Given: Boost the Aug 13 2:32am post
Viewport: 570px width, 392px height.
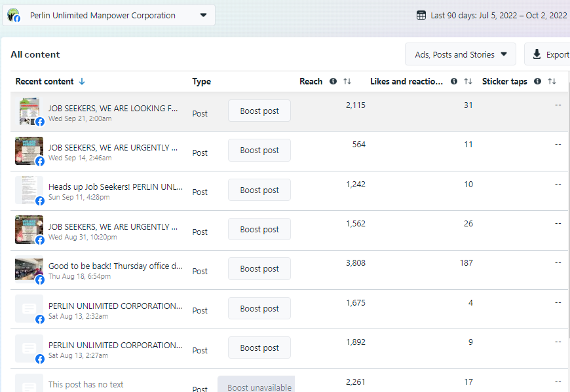Looking at the screenshot, I should point(259,308).
